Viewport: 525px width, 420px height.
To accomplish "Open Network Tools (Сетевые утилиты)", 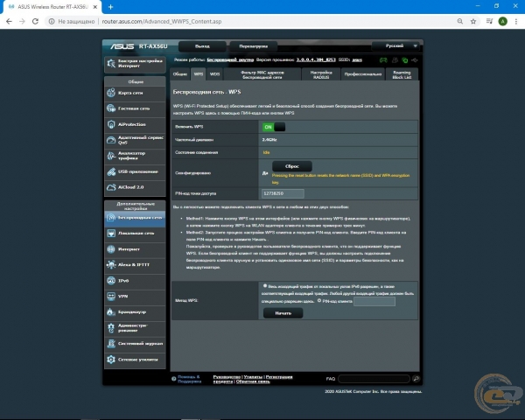I will pos(135,360).
